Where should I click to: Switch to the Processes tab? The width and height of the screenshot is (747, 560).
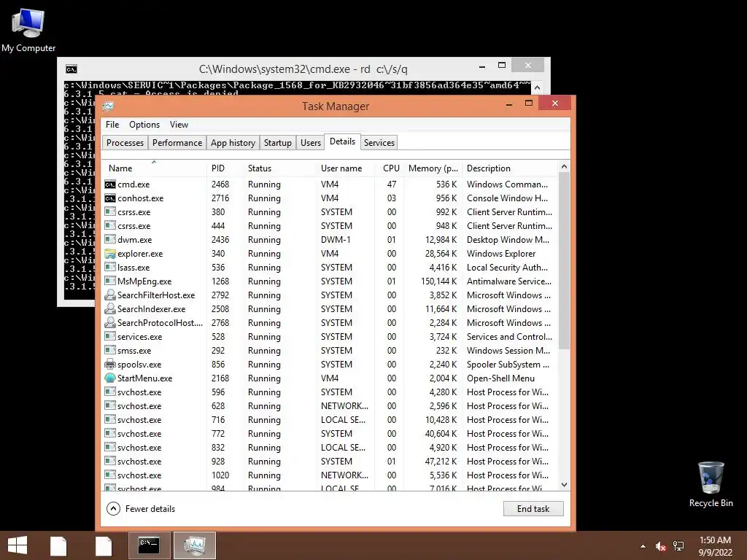coord(125,142)
